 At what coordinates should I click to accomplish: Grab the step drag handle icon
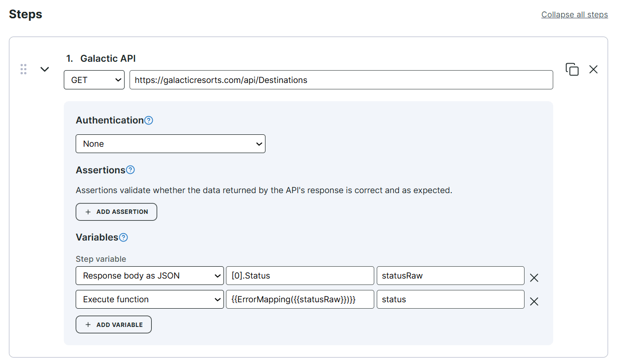coord(23,69)
